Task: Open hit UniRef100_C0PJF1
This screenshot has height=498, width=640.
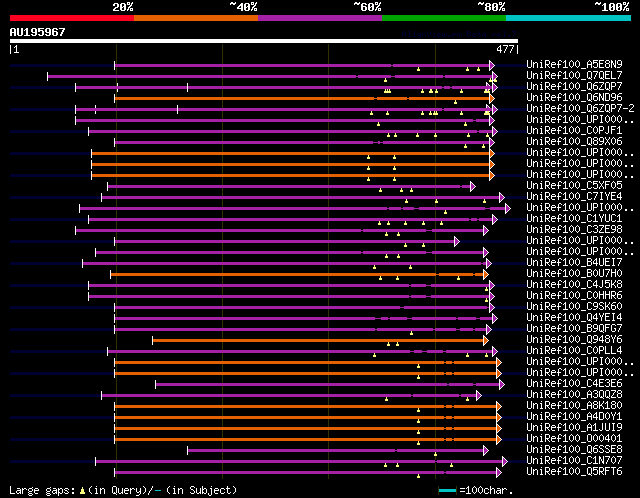Action: click(574, 130)
